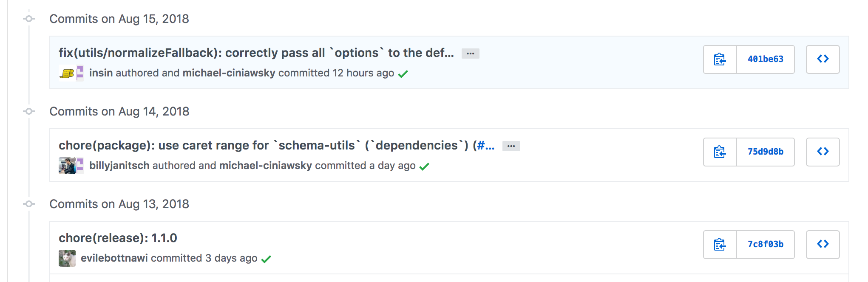
Task: Browse repository at commit 75d9d8b
Action: click(x=823, y=152)
